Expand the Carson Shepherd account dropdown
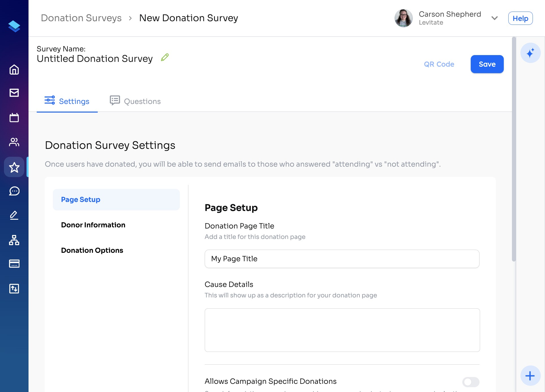Viewport: 545px width, 392px height. click(494, 18)
